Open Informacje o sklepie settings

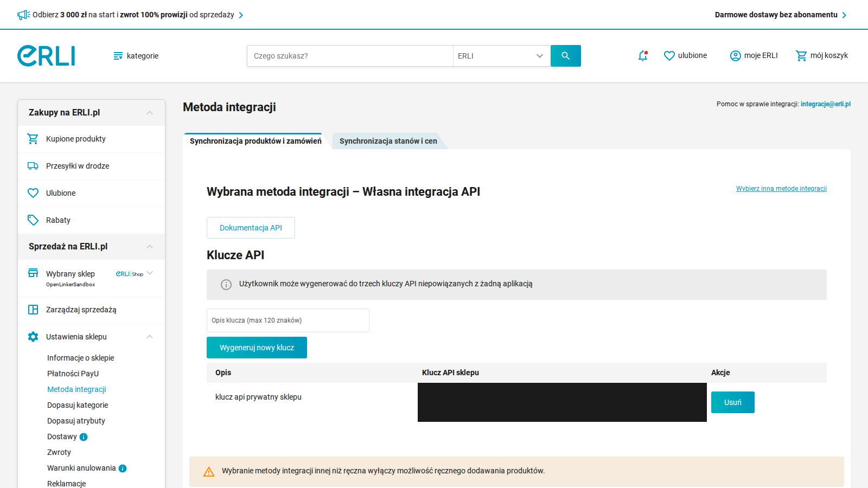(81, 358)
